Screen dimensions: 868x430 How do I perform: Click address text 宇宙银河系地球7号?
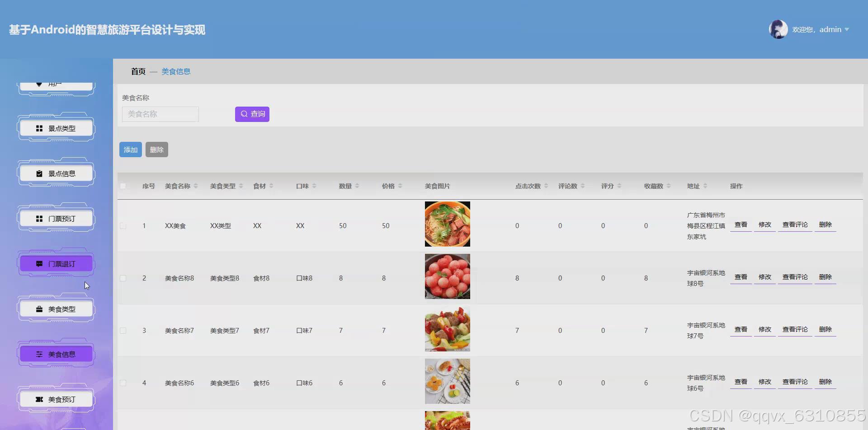click(706, 331)
